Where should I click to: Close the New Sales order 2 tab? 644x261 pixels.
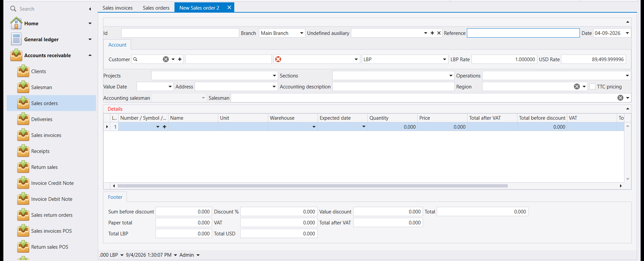229,7
